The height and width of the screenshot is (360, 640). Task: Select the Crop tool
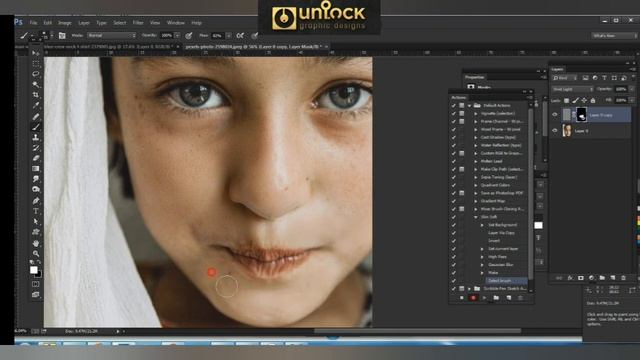click(36, 95)
